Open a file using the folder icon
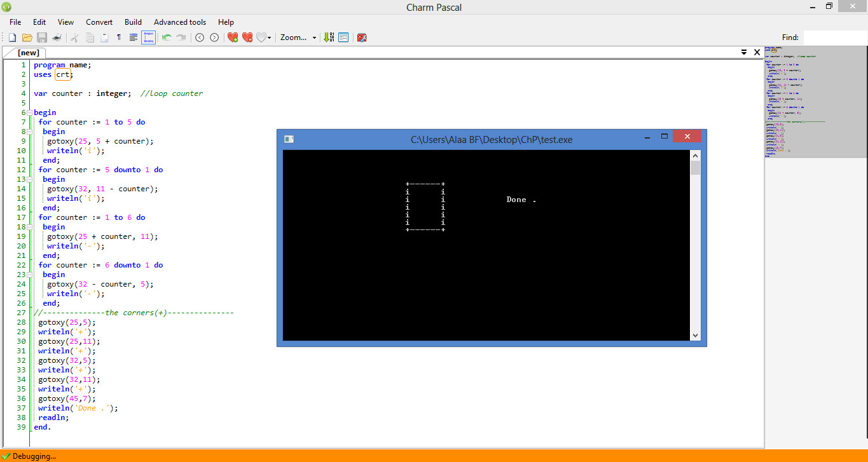The image size is (868, 462). (x=27, y=37)
